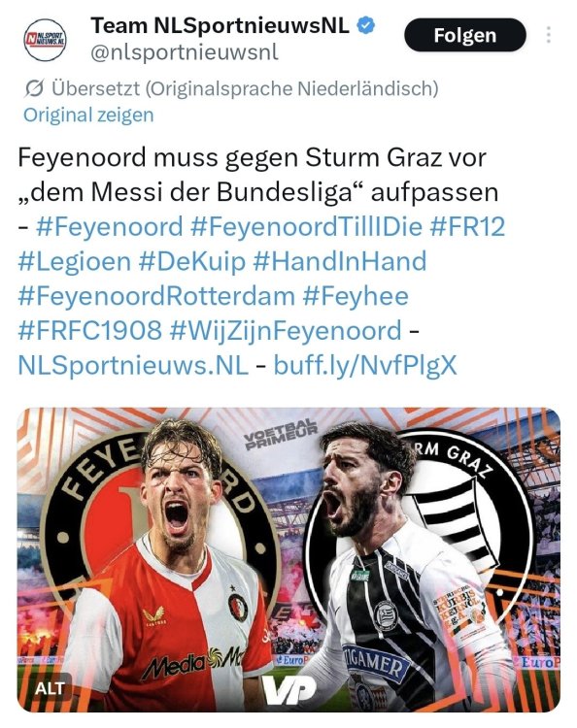Viewport: 577px width, 728px height.
Task: Follow the account with Folgen button
Action: point(465,35)
